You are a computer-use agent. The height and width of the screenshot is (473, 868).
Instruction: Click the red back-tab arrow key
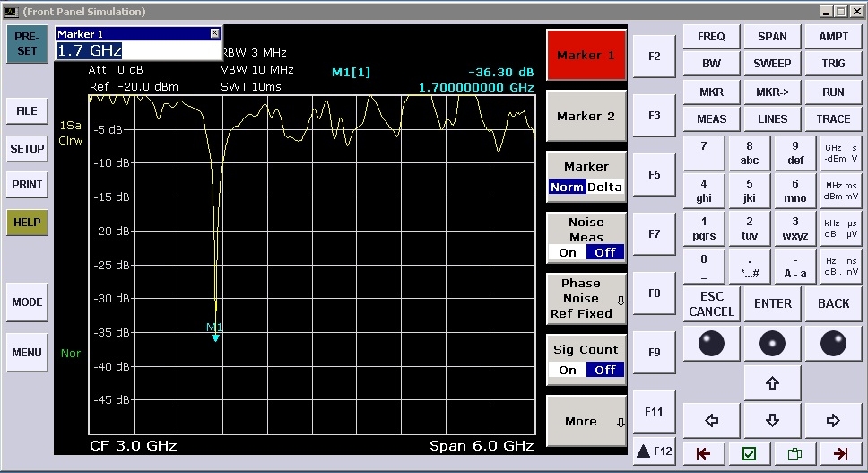(x=703, y=454)
